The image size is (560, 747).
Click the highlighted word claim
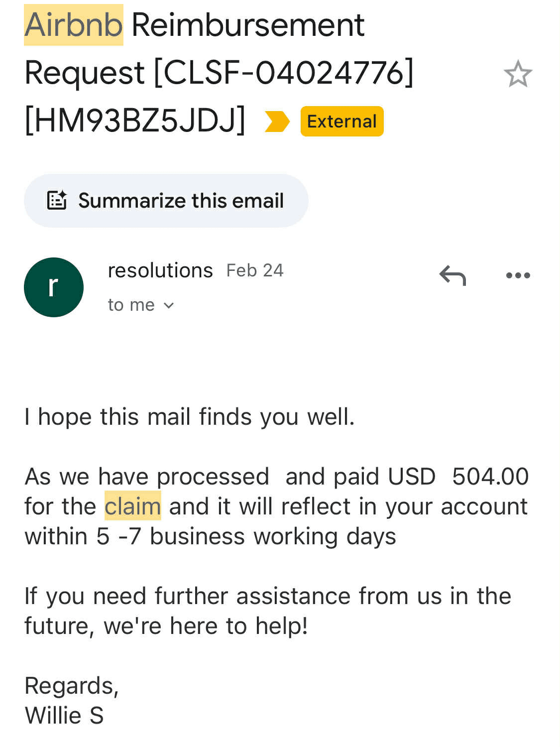(x=132, y=506)
